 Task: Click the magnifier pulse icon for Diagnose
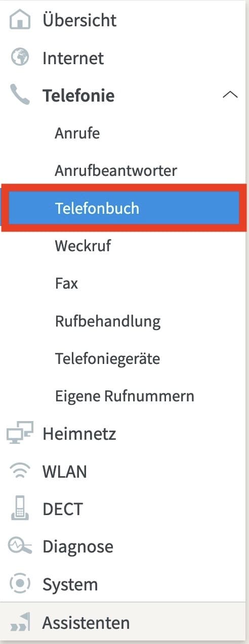(x=20, y=546)
